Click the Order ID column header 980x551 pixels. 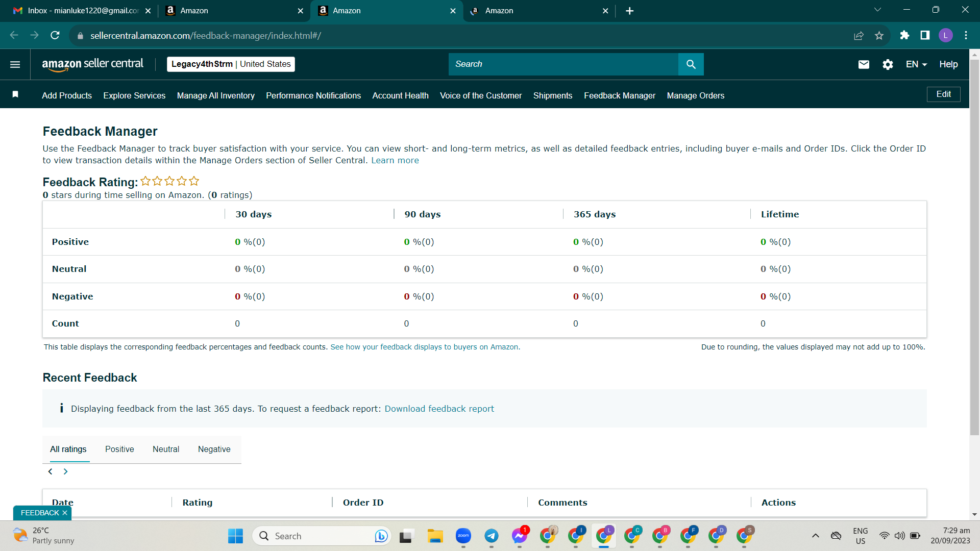pyautogui.click(x=363, y=503)
